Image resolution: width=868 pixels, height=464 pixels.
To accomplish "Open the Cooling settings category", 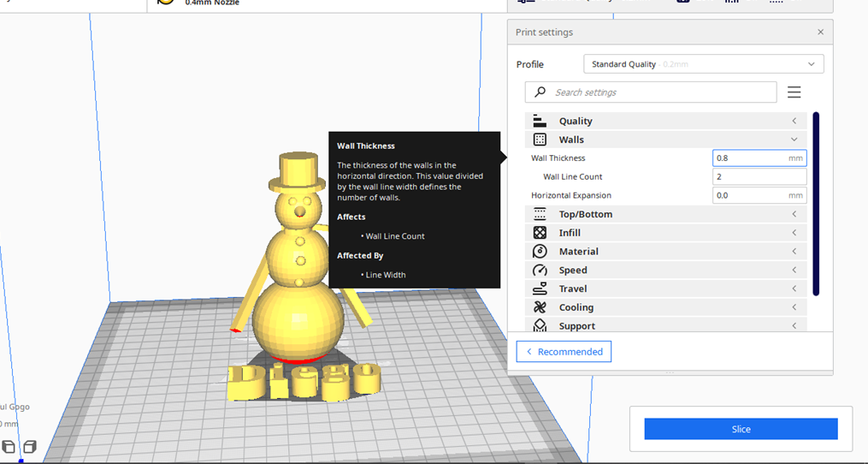I will [x=666, y=307].
